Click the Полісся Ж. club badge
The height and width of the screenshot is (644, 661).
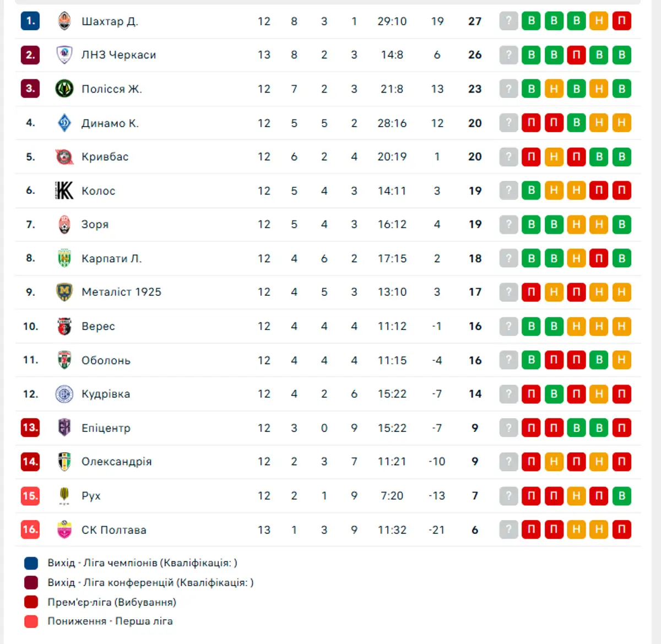[64, 89]
